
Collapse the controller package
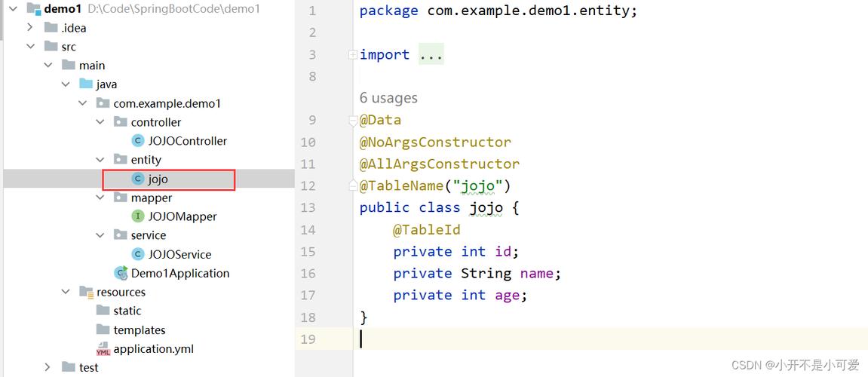(100, 122)
